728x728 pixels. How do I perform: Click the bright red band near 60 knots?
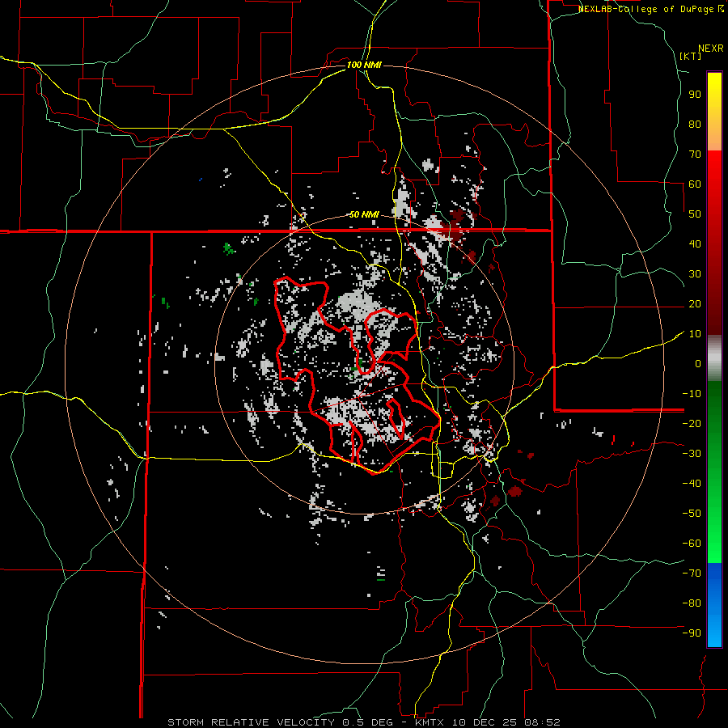pos(714,184)
